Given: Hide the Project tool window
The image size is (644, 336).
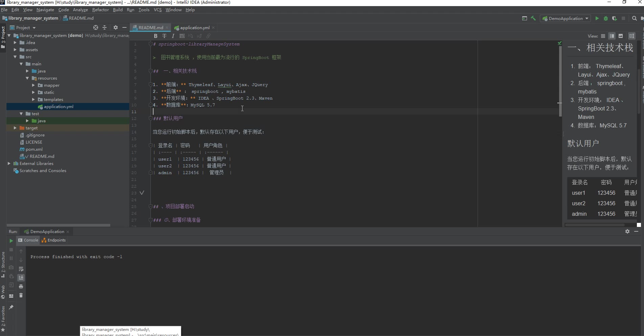Looking at the screenshot, I should pyautogui.click(x=124, y=27).
